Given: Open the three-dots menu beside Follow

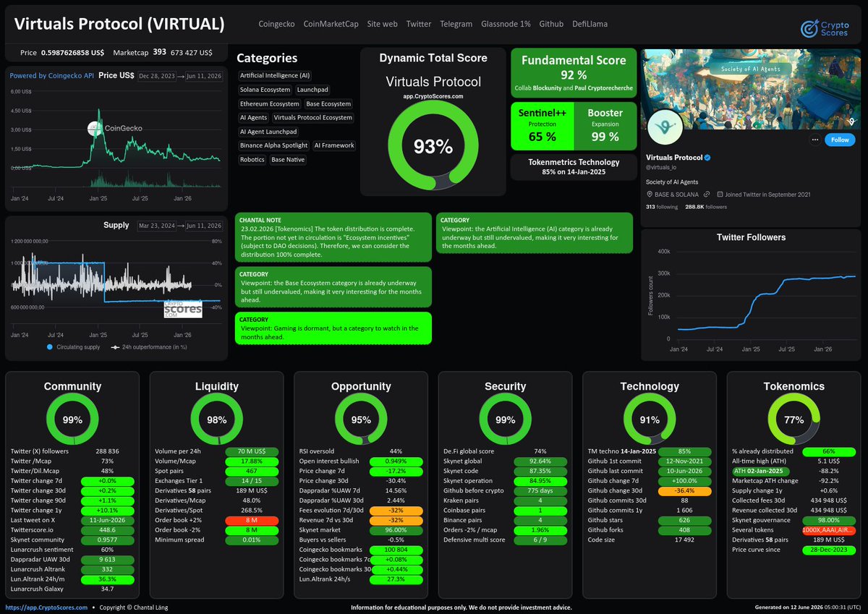Looking at the screenshot, I should [814, 140].
